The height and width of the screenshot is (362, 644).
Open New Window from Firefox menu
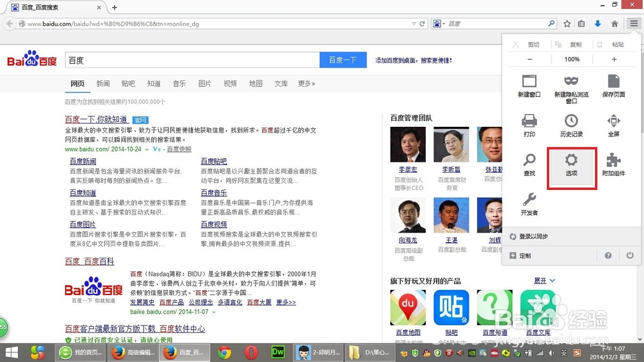529,86
